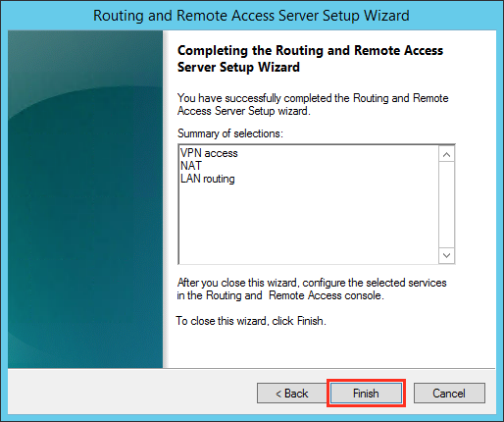Select the LAN routing entry in summary
The image size is (504, 422).
click(208, 179)
